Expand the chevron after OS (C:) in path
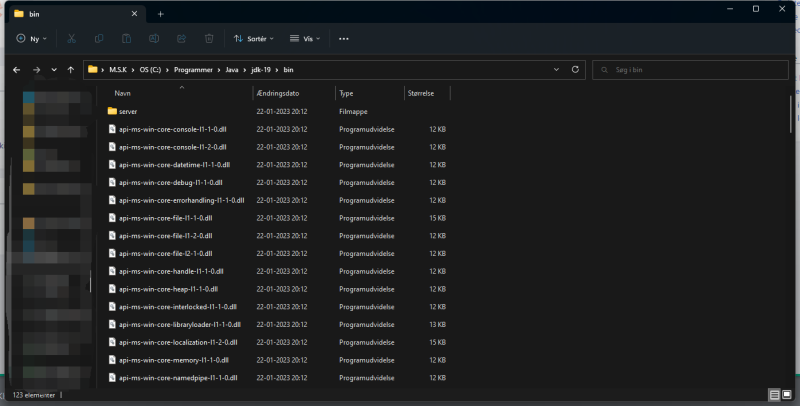The width and height of the screenshot is (800, 406). (x=167, y=70)
